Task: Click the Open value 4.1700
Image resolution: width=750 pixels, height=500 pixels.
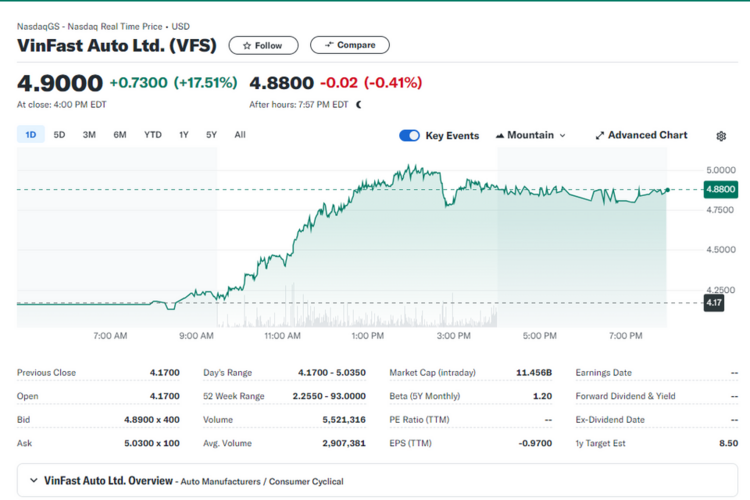Action: (164, 396)
